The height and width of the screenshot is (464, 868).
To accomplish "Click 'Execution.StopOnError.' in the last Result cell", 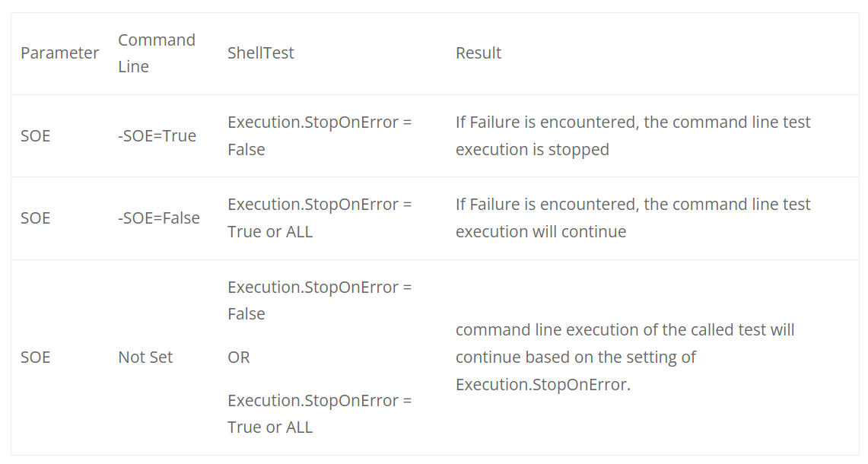I will pyautogui.click(x=542, y=385).
